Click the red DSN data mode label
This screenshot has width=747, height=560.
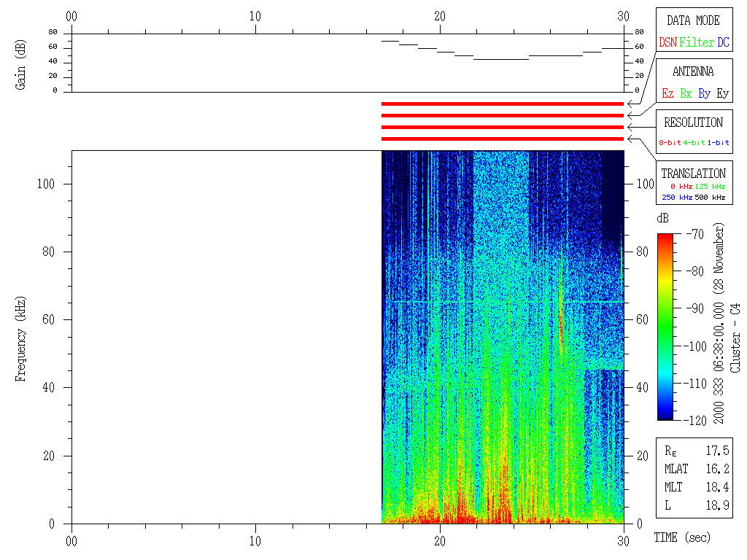[667, 43]
